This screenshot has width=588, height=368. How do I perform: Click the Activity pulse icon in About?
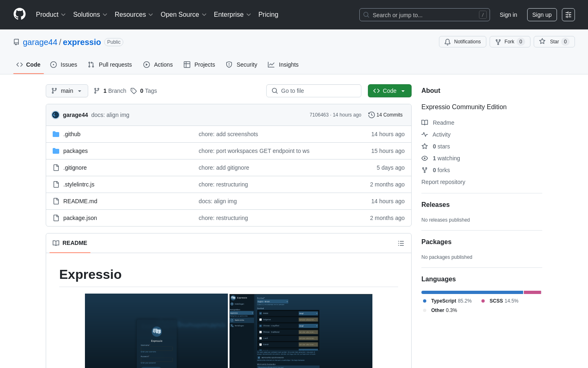tap(425, 135)
